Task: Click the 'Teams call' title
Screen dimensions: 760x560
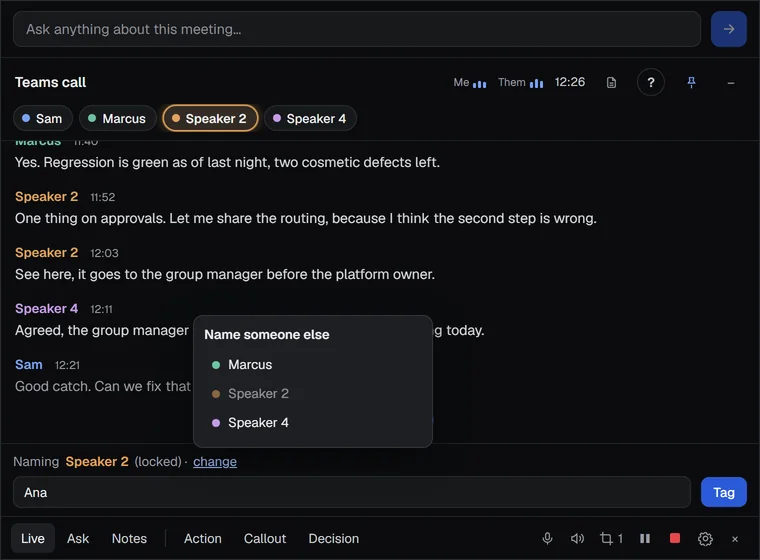Action: [50, 82]
